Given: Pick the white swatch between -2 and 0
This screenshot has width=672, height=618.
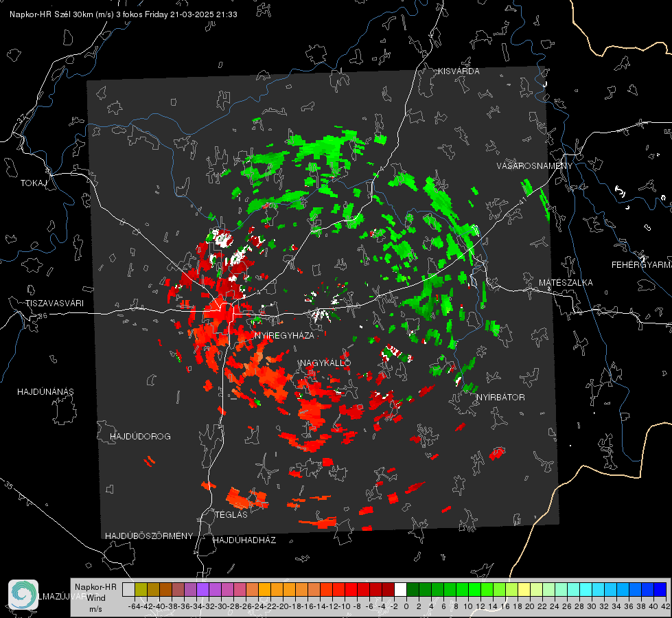Looking at the screenshot, I should (400, 589).
